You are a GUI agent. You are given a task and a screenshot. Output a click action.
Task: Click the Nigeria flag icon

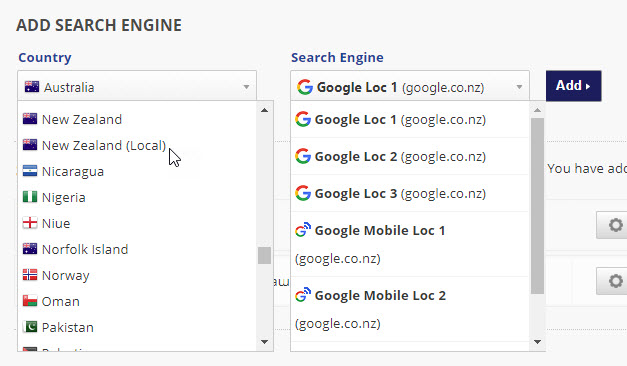[x=30, y=197]
